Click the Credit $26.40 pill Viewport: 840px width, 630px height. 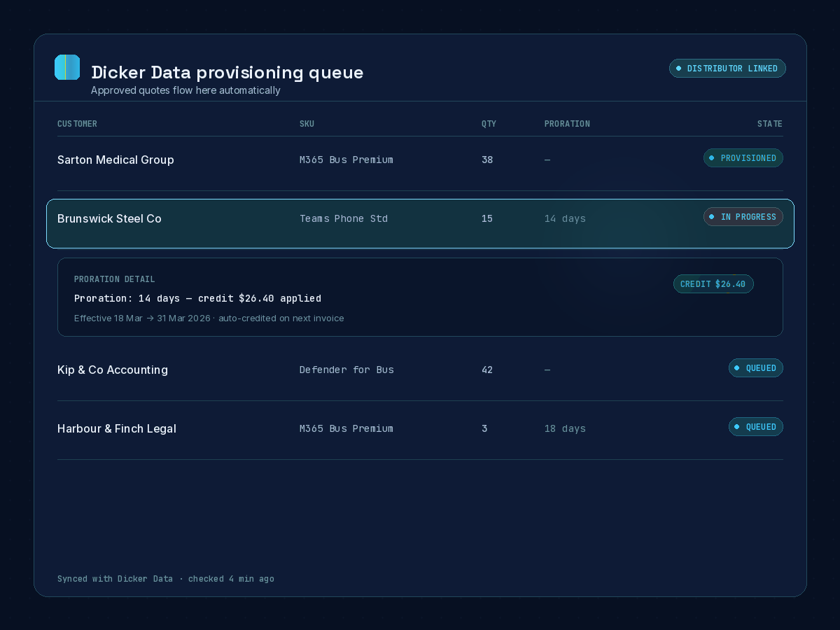[713, 284]
